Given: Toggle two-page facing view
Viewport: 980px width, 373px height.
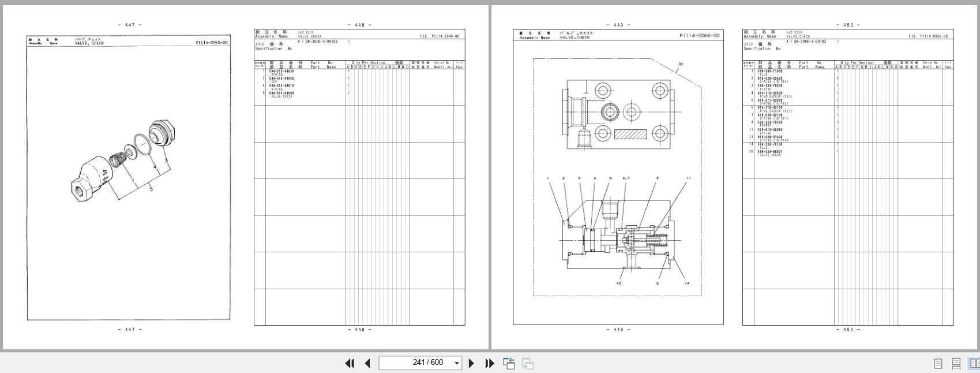Looking at the screenshot, I should [974, 363].
